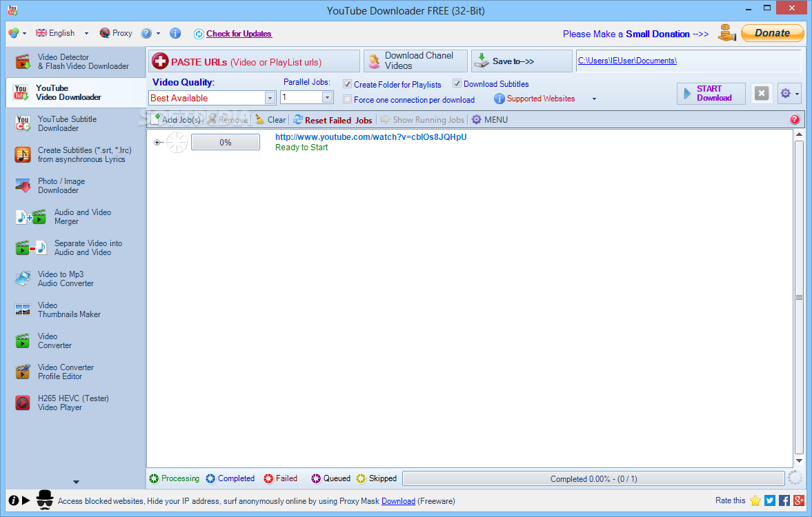The height and width of the screenshot is (517, 812).
Task: Click the gray X cancel button
Action: click(761, 94)
